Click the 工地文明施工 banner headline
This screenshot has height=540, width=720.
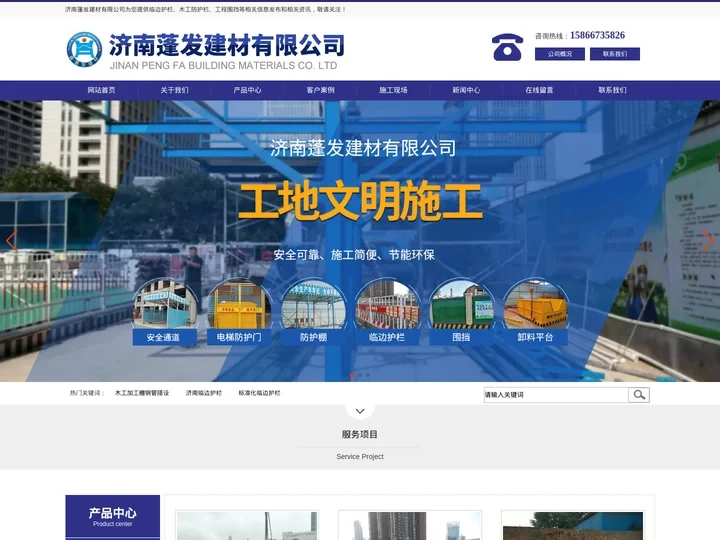click(x=360, y=202)
